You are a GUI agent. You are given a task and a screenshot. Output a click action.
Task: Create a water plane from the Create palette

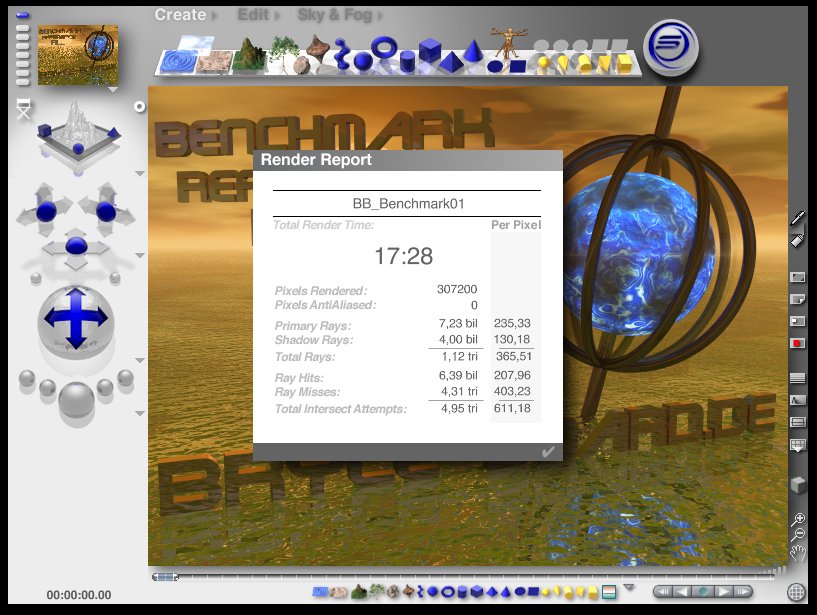[177, 62]
